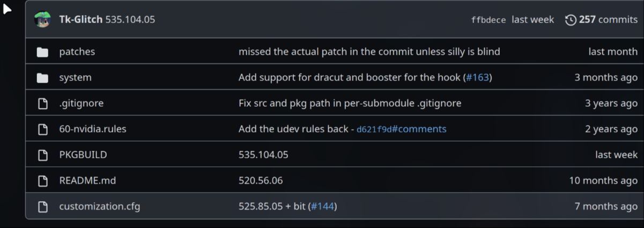Screen dimensions: 644x228
Task: Open pull request #163 link
Action: (x=477, y=78)
